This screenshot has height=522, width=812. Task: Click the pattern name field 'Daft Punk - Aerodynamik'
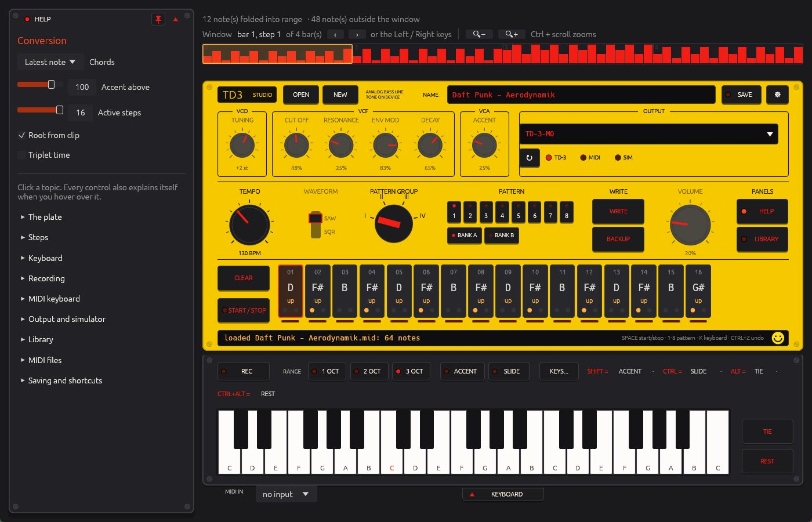click(581, 95)
